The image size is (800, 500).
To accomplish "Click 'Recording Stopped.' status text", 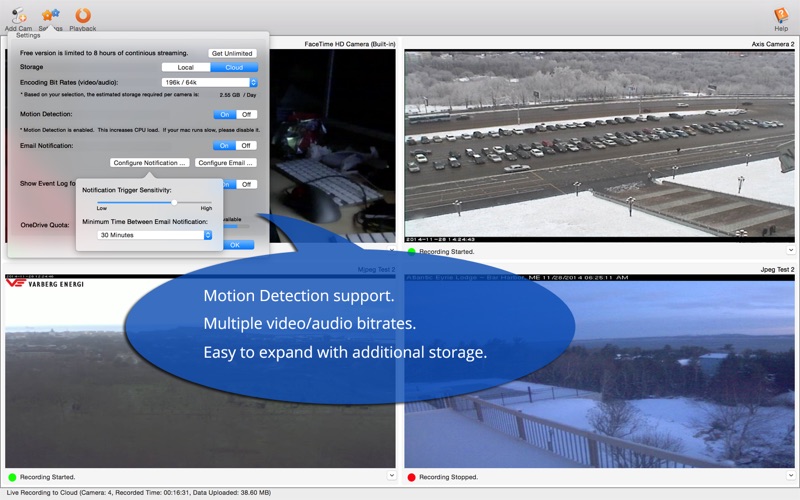I will (448, 477).
